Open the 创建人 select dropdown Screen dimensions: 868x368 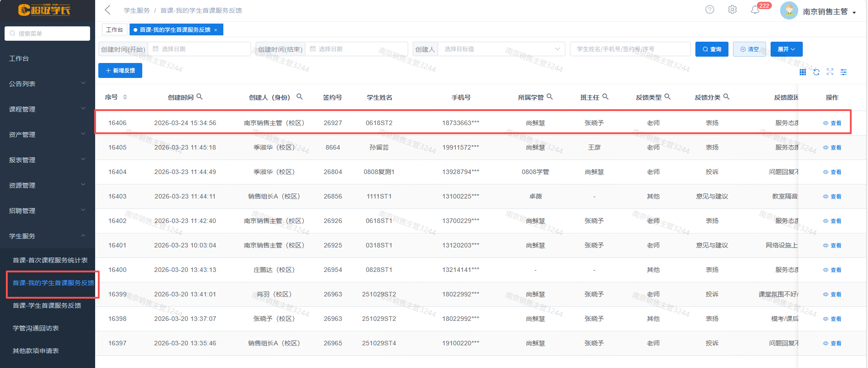(x=501, y=49)
